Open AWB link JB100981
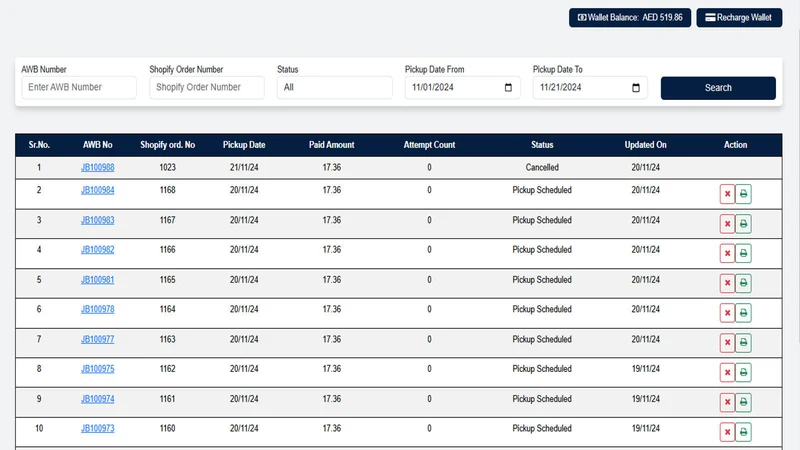Image resolution: width=800 pixels, height=450 pixels. (x=97, y=280)
